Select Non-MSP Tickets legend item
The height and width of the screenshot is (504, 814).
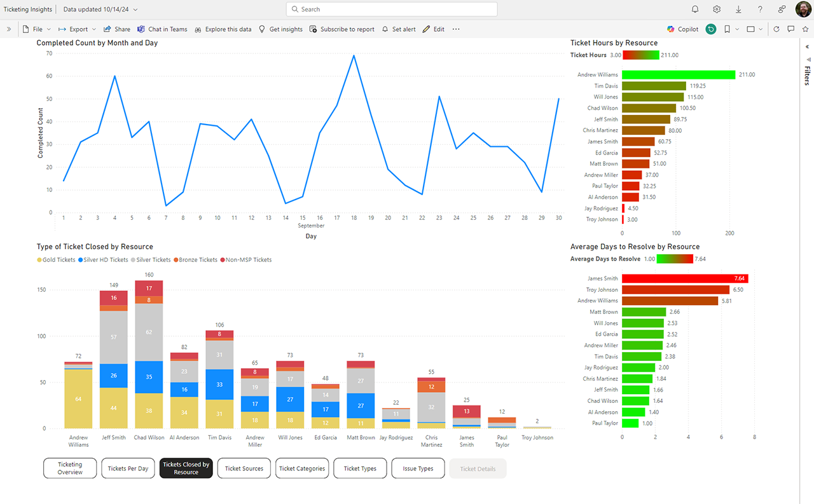[x=245, y=260]
